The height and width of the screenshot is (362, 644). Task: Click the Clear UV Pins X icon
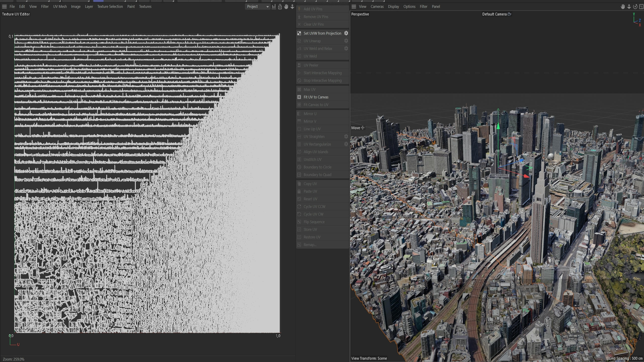(299, 24)
